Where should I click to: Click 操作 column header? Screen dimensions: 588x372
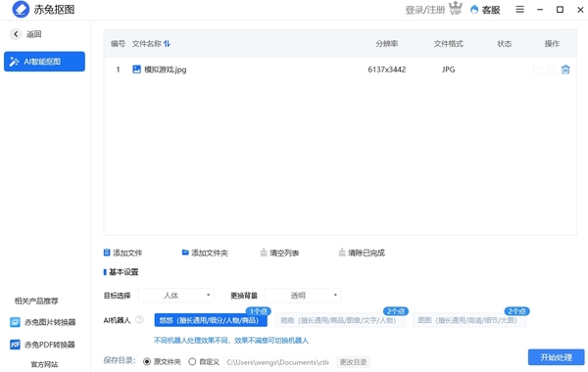tap(552, 44)
